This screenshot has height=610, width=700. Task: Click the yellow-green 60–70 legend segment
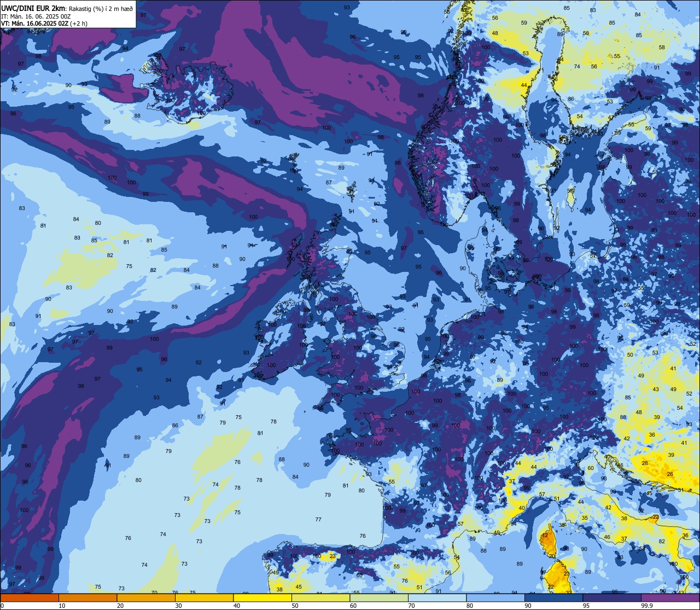point(379,597)
